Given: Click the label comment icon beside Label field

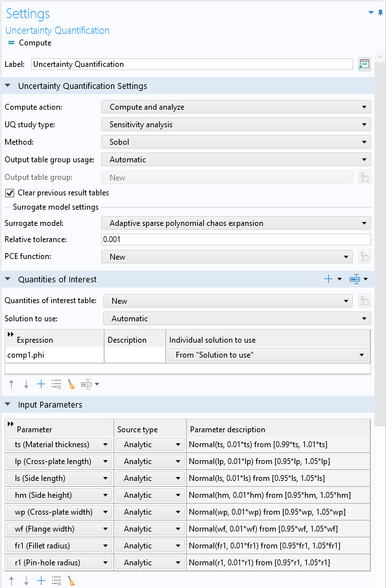Looking at the screenshot, I should (364, 64).
